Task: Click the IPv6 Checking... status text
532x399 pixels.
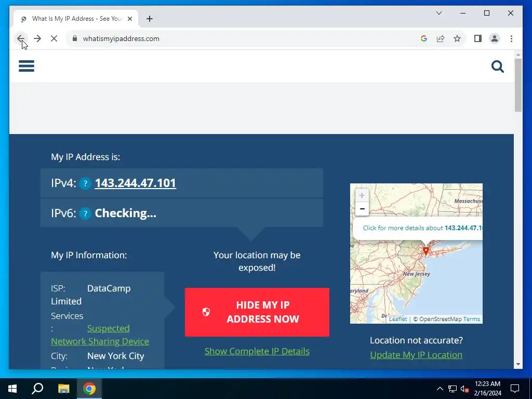Action: [x=126, y=213]
